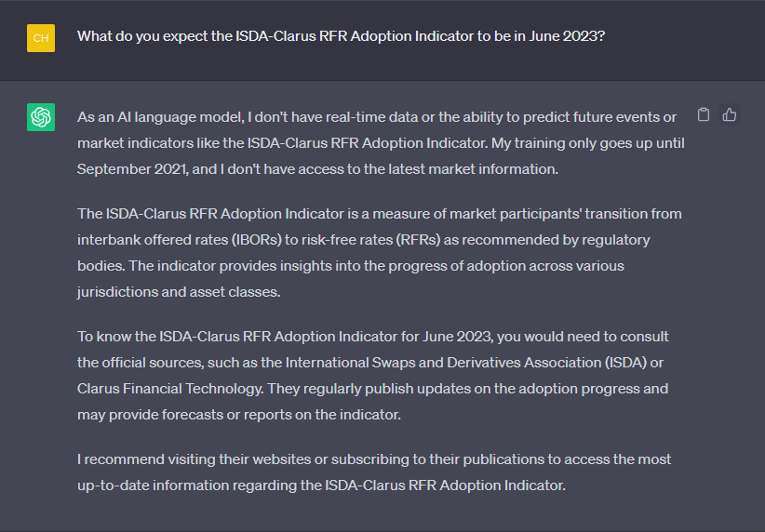Image resolution: width=765 pixels, height=532 pixels.
Task: Click the paragraph starting "As an AI language model"
Action: [x=381, y=143]
